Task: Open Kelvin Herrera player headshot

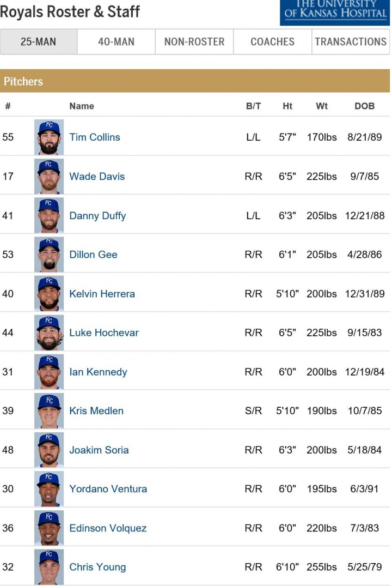Action: tap(49, 294)
